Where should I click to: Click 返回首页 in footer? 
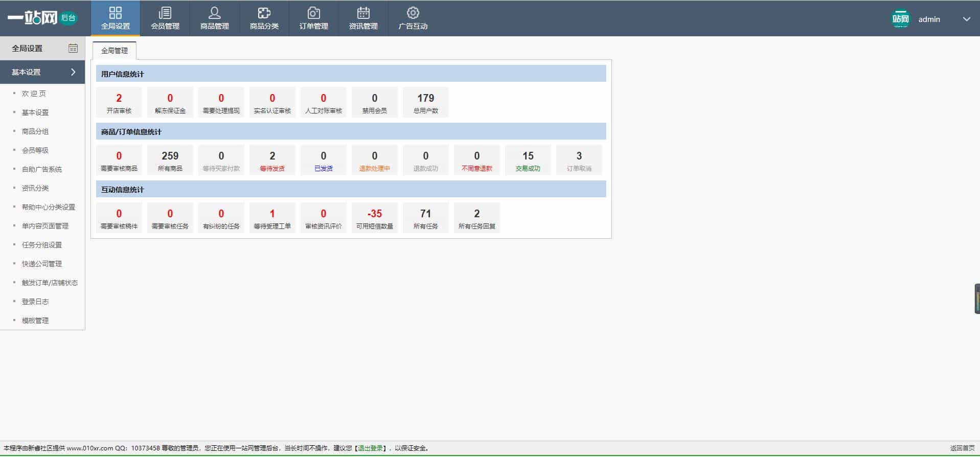click(963, 448)
